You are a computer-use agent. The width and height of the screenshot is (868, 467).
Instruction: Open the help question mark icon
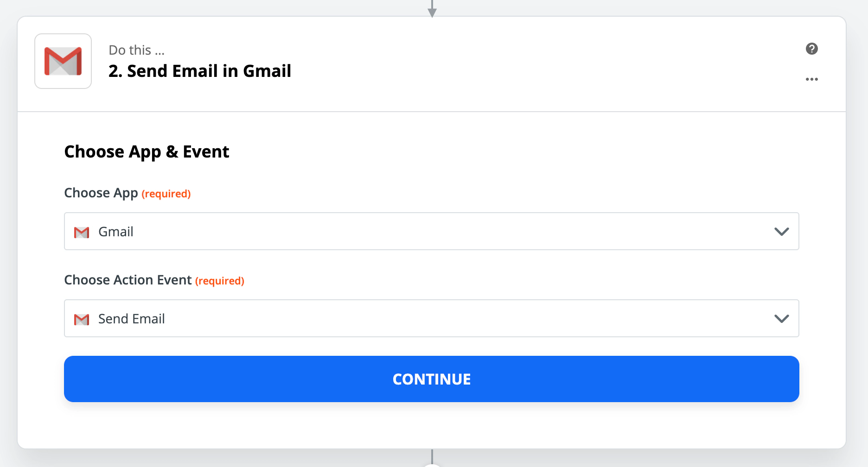(x=811, y=49)
